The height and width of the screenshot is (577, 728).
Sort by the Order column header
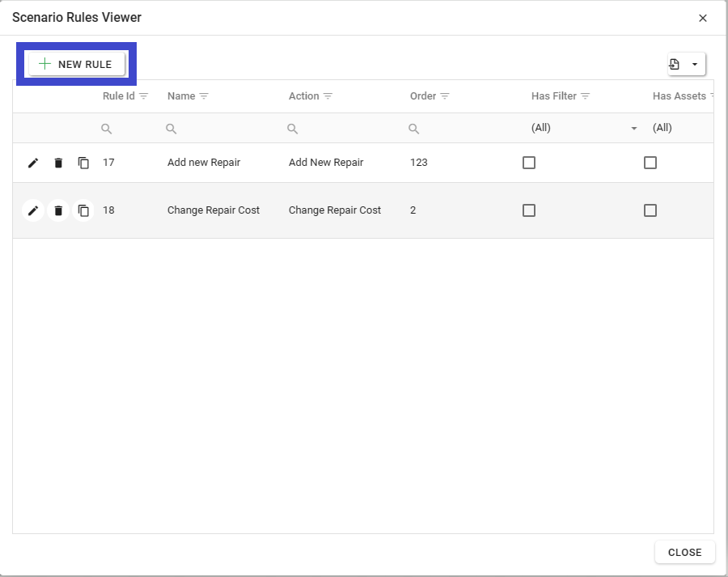click(423, 96)
